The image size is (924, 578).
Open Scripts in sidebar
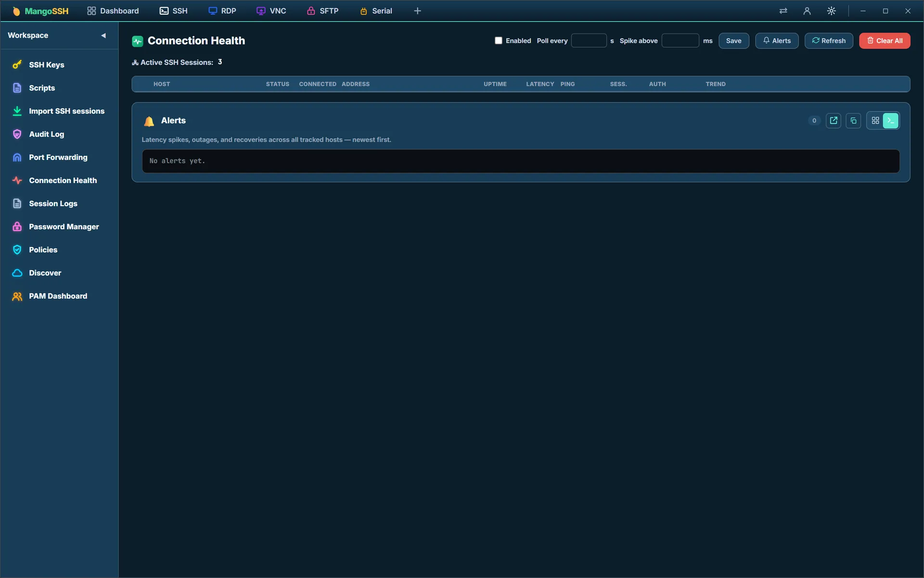coord(59,88)
